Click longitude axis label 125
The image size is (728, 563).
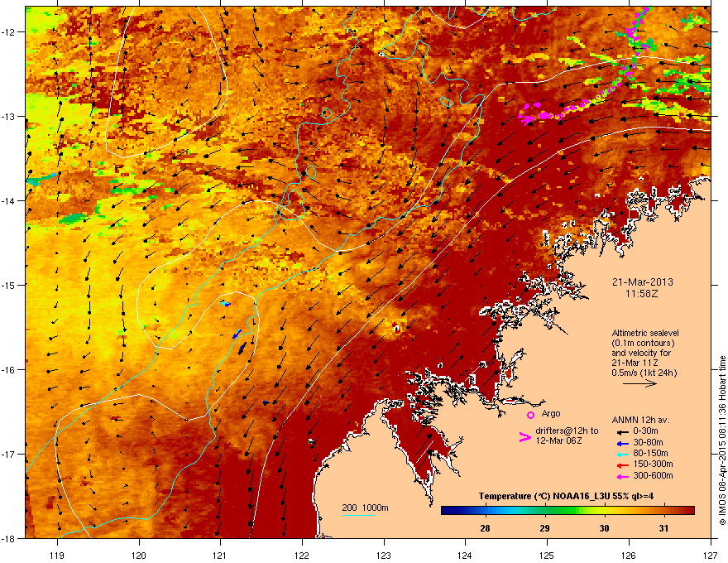547,556
